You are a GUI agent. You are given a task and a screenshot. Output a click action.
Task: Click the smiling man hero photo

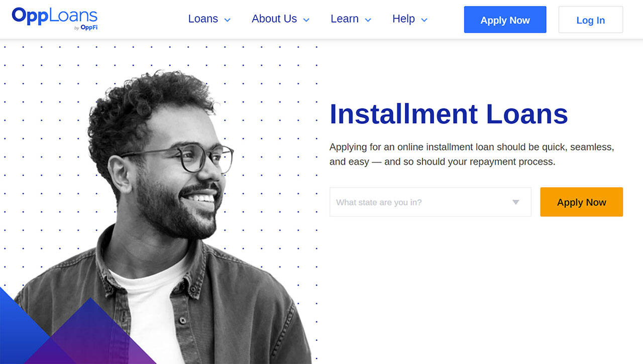166,216
